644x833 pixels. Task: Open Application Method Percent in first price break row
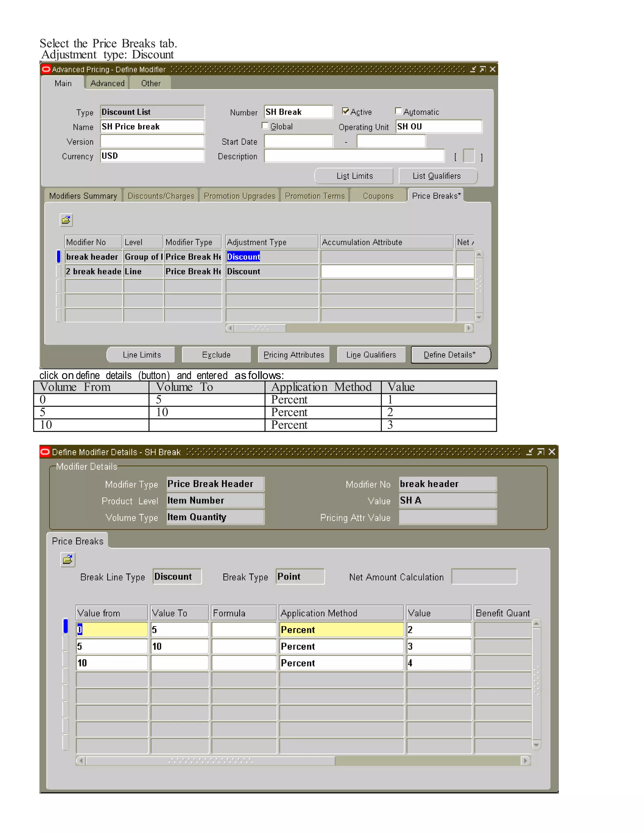(341, 630)
